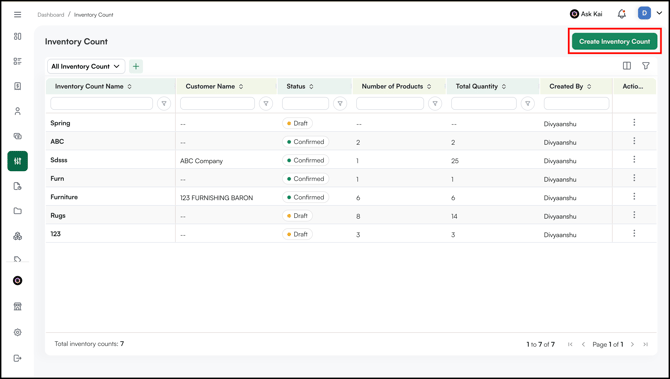Screen dimensions: 670x379
Task: Open filter options for Number of Products
Action: (435, 103)
